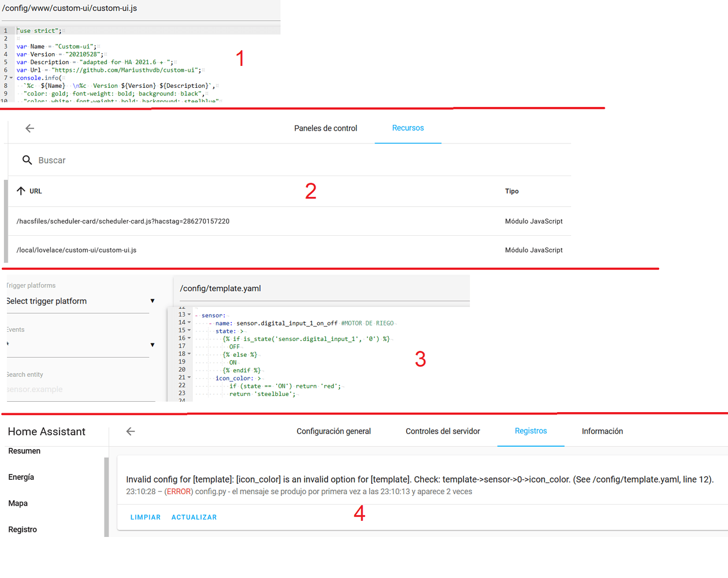Click the LIMPIAR button
The height and width of the screenshot is (578, 728).
click(146, 517)
